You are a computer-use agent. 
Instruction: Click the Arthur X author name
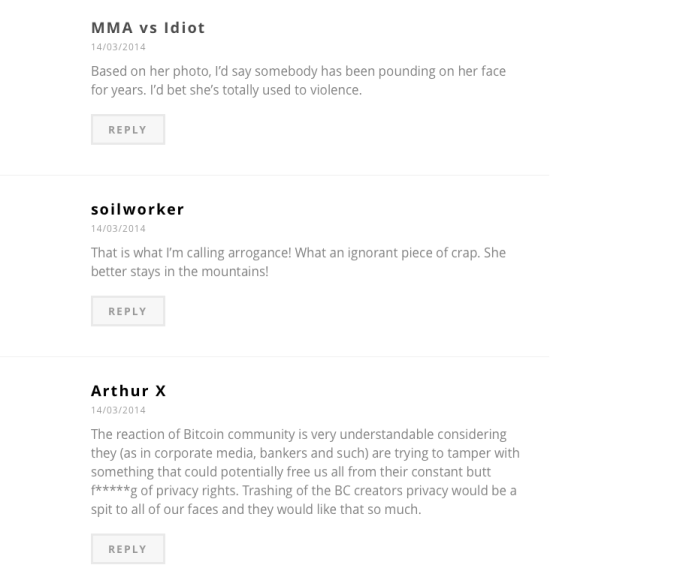128,391
